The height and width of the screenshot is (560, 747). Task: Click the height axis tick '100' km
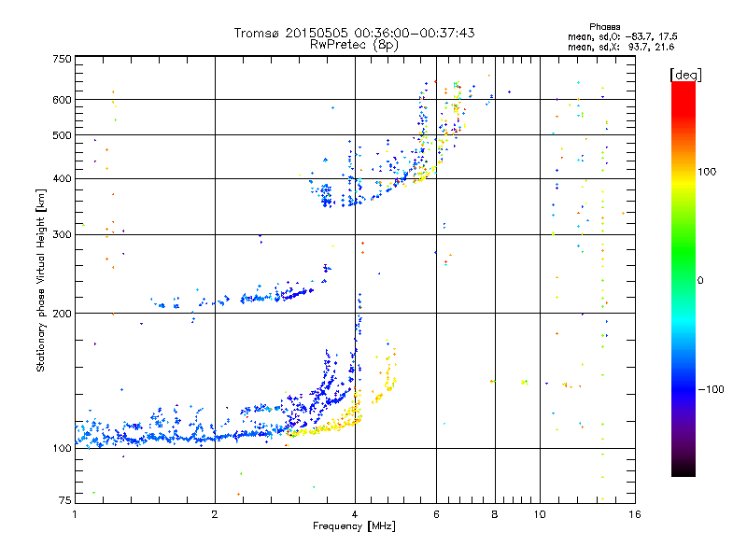coord(63,448)
